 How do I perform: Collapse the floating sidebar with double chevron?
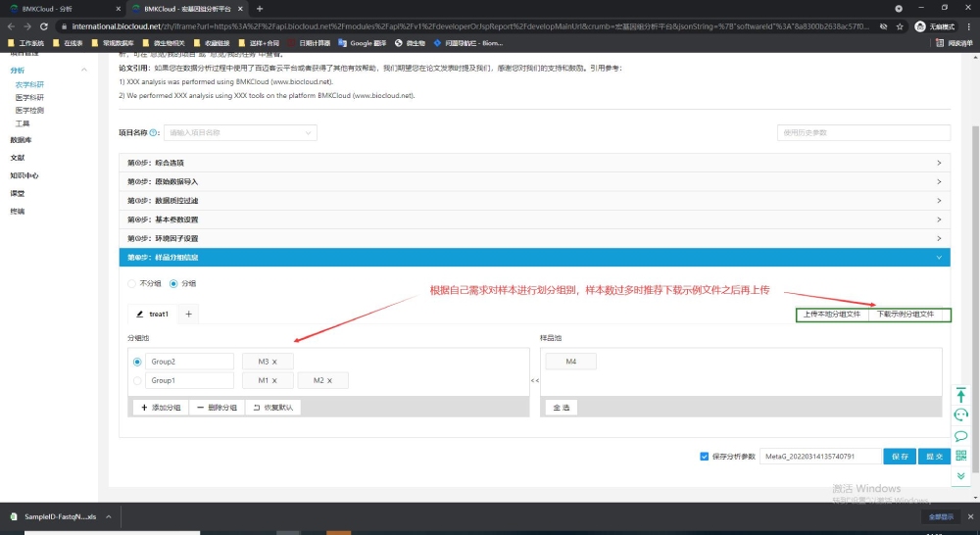960,475
